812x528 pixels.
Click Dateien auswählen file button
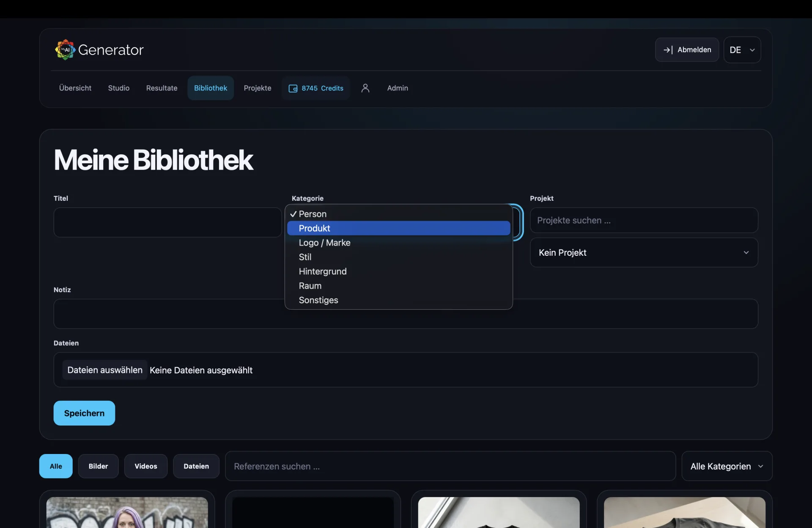[x=105, y=370]
